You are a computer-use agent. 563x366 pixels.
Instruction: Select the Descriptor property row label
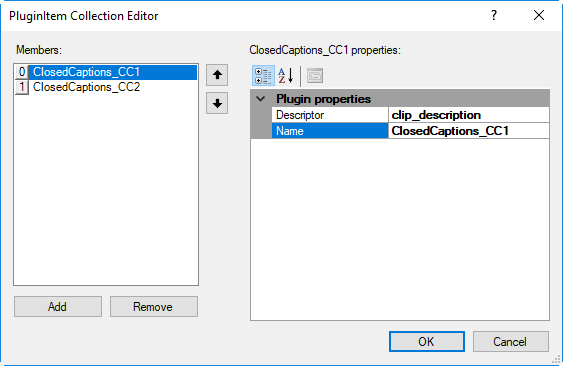tap(330, 115)
